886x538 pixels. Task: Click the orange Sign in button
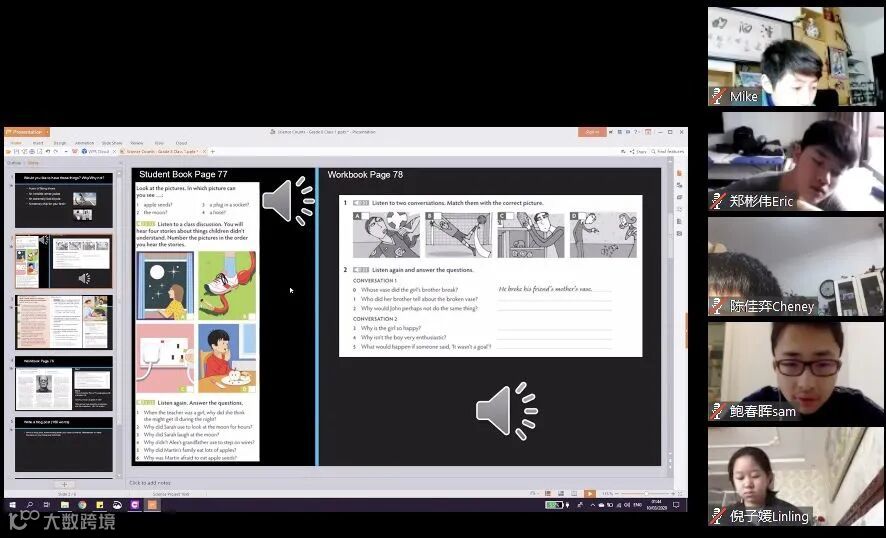pyautogui.click(x=592, y=132)
